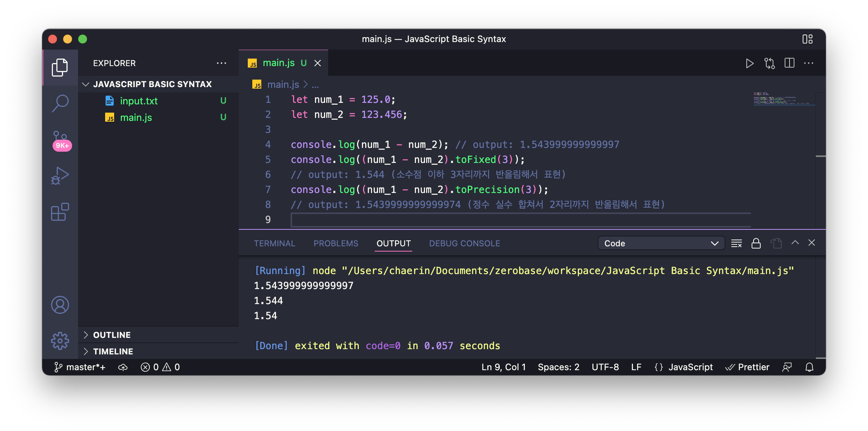Change language mode from JavaScript
The image size is (868, 431).
[x=690, y=367]
